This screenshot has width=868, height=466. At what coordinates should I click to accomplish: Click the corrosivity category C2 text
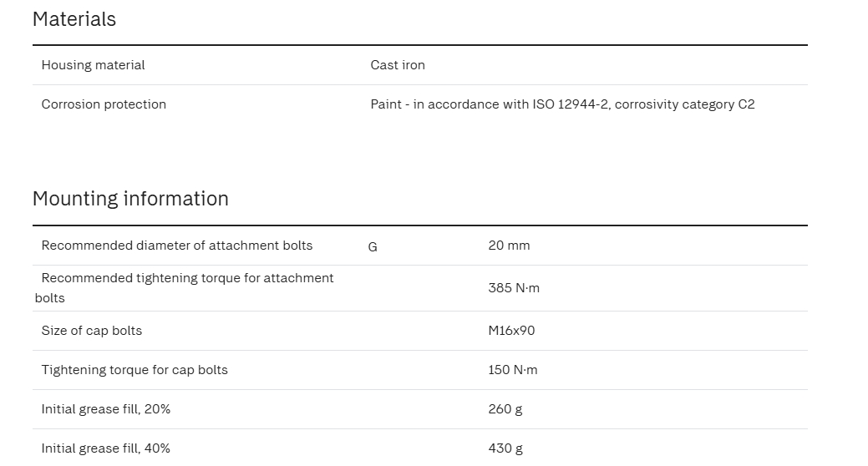684,104
